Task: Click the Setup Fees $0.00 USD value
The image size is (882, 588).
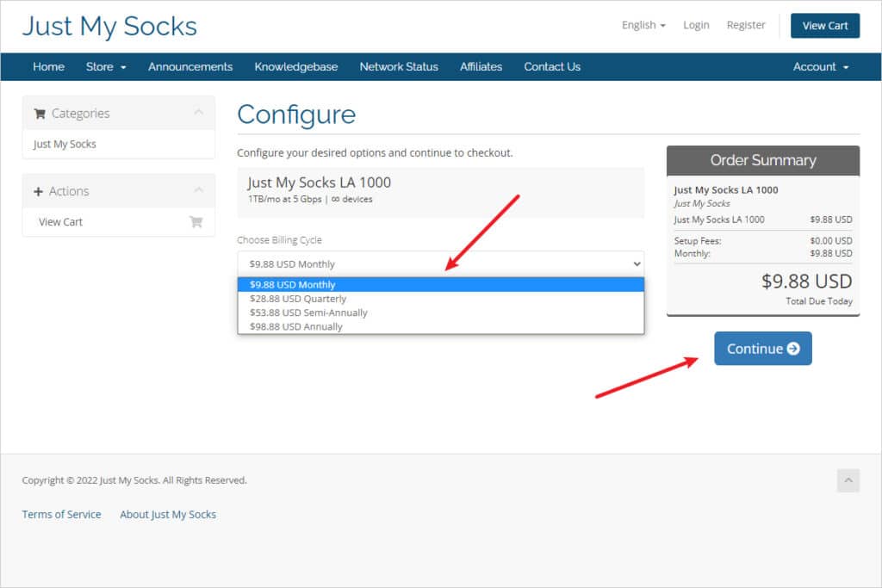Action: (x=831, y=240)
